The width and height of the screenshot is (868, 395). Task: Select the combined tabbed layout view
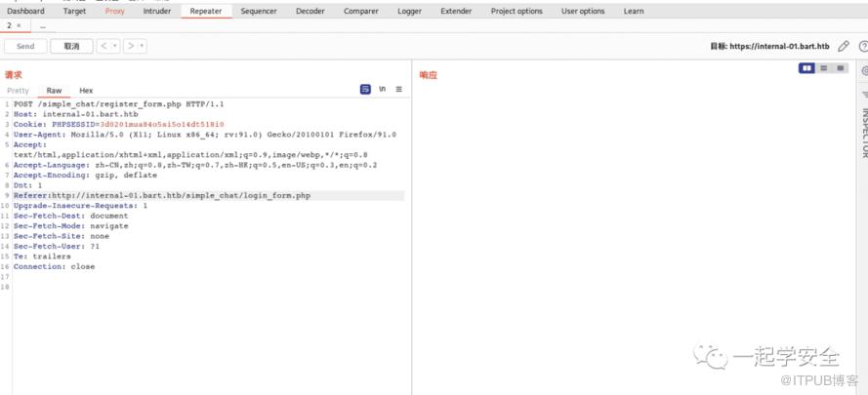[839, 68]
